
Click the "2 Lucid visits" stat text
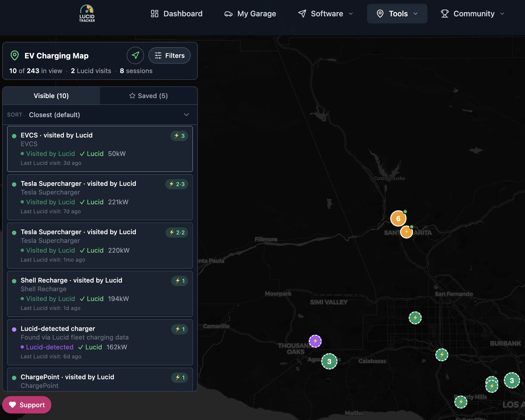point(91,71)
